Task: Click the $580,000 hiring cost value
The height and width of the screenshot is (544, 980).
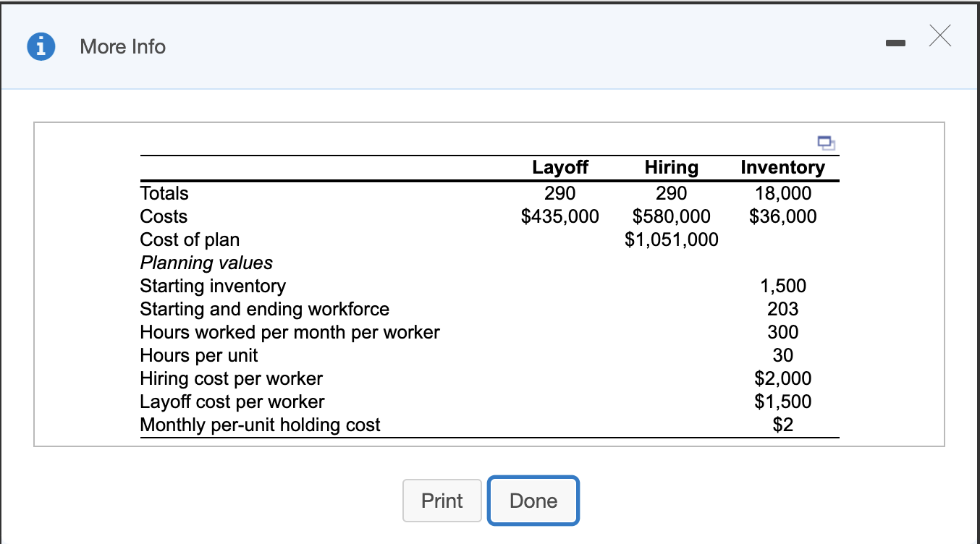Action: (x=672, y=216)
